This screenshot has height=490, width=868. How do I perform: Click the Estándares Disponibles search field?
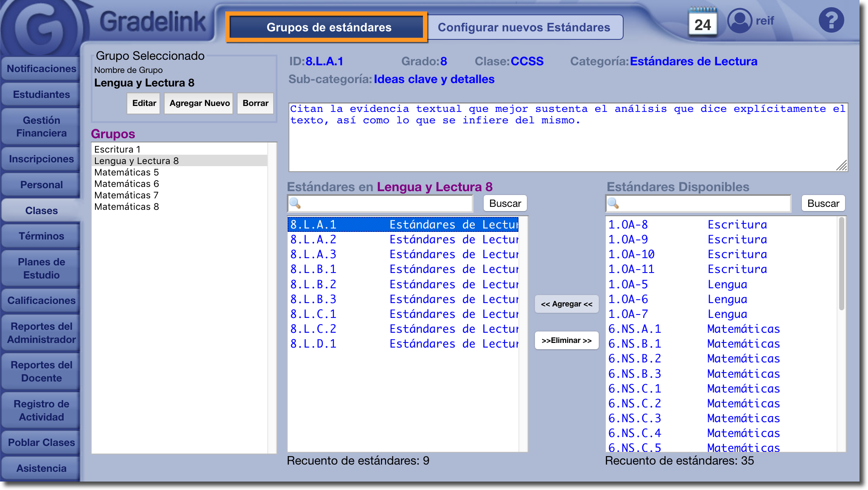[704, 203]
